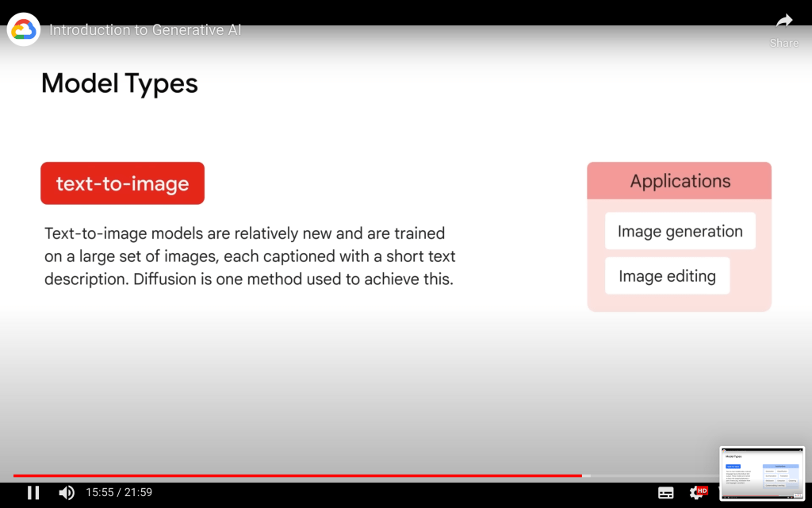This screenshot has width=812, height=508.
Task: Click the 'Text-to-image models are relatively new' line
Action: tap(244, 233)
